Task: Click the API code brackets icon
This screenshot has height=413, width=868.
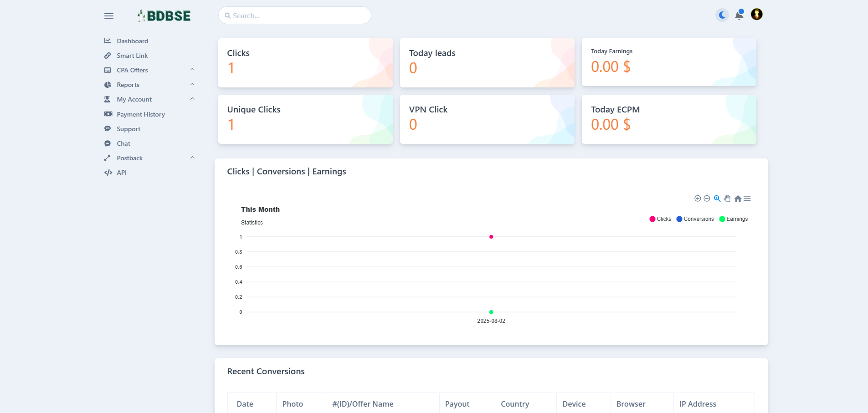Action: pos(108,173)
